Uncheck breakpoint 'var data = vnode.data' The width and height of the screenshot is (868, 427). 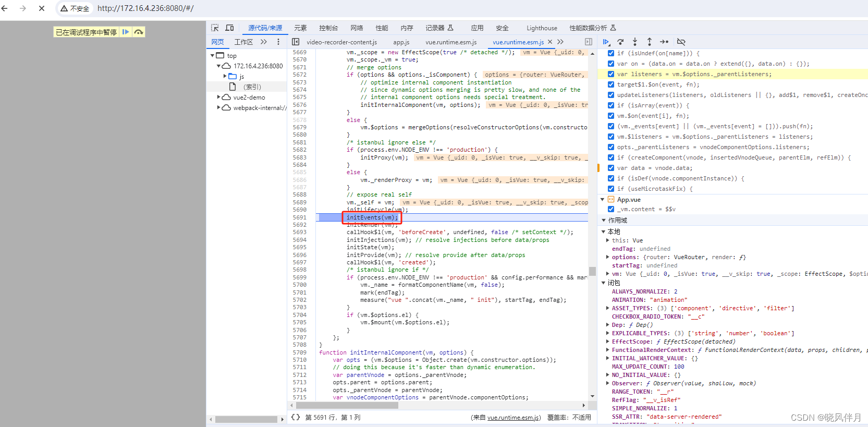tap(611, 168)
